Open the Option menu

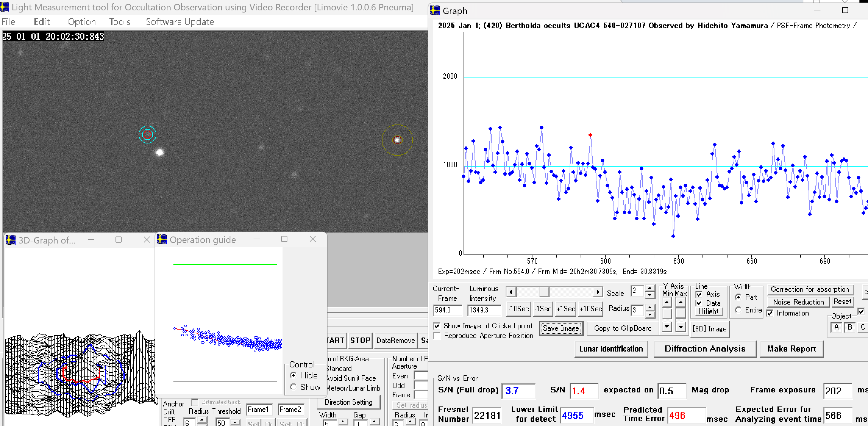(82, 22)
